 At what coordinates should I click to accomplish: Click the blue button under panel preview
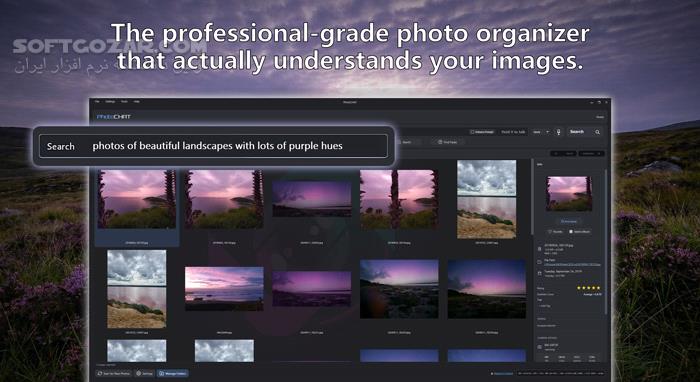(x=569, y=221)
